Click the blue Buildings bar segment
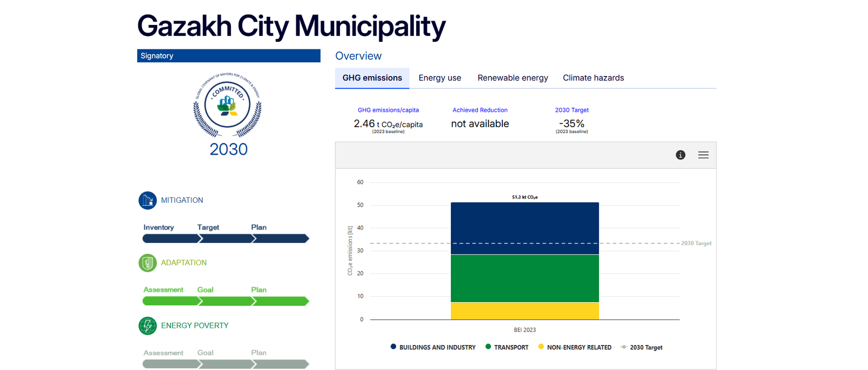This screenshot has width=868, height=370. (x=525, y=228)
